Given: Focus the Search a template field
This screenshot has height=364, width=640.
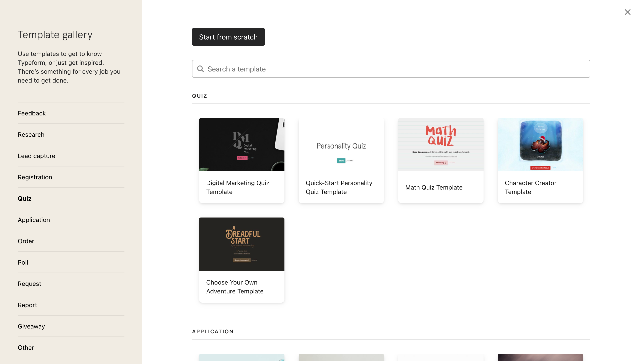Looking at the screenshot, I should point(391,69).
